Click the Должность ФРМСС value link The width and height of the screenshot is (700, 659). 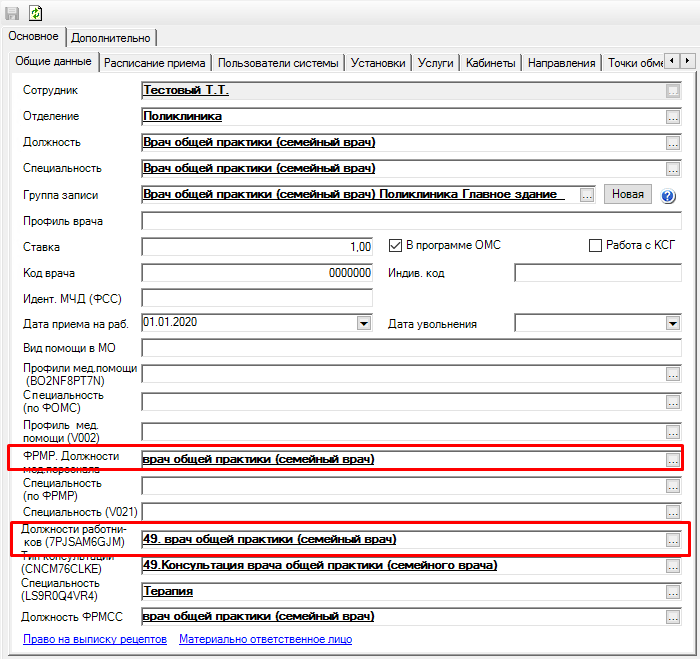click(258, 616)
